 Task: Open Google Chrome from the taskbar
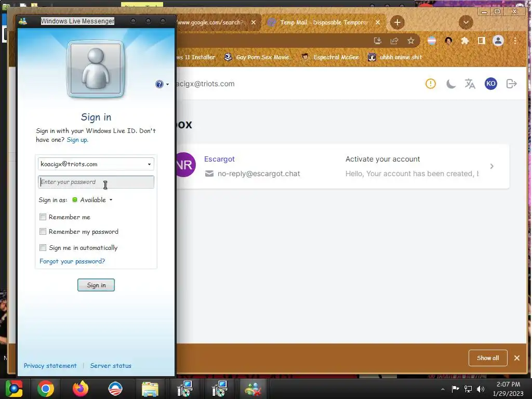coord(46,389)
